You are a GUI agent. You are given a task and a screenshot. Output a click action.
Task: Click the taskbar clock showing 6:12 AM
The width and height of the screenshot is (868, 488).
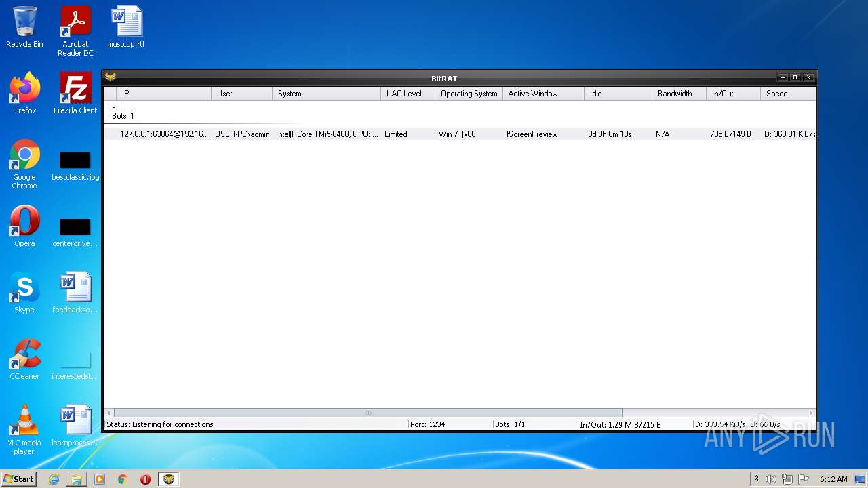tap(833, 479)
